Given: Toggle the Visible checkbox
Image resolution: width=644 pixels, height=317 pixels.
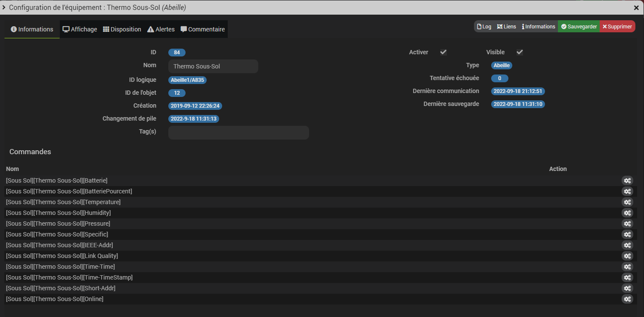Looking at the screenshot, I should [520, 52].
